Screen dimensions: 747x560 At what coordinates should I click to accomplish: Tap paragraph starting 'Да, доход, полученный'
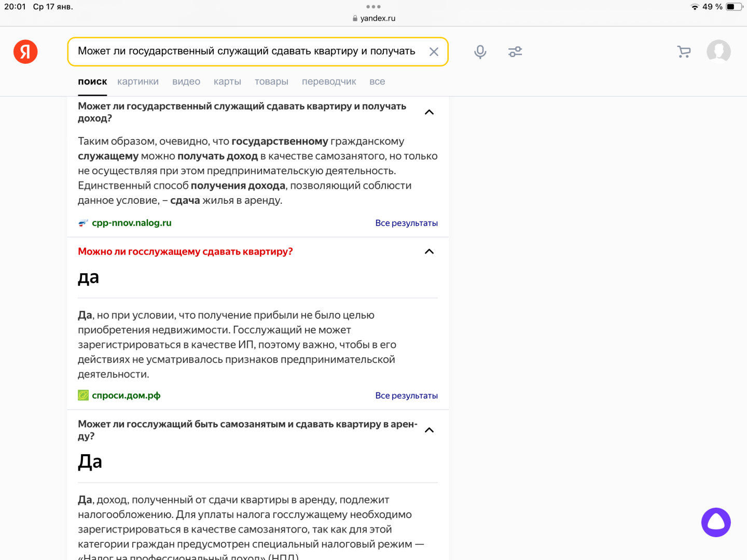click(x=251, y=526)
